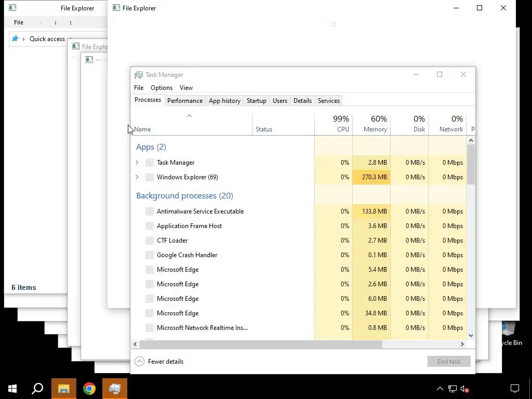Open File menu in File Explorer
Viewport: 532px width, 399px height.
(19, 22)
